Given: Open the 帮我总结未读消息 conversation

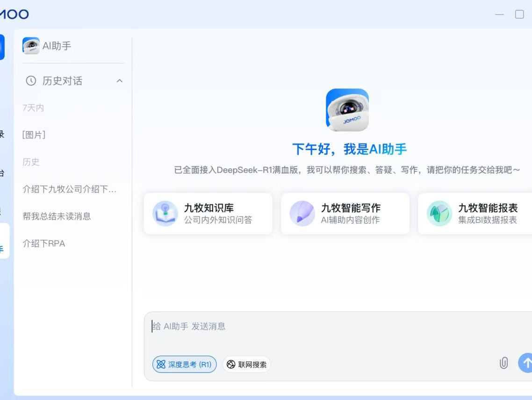Looking at the screenshot, I should coord(57,216).
